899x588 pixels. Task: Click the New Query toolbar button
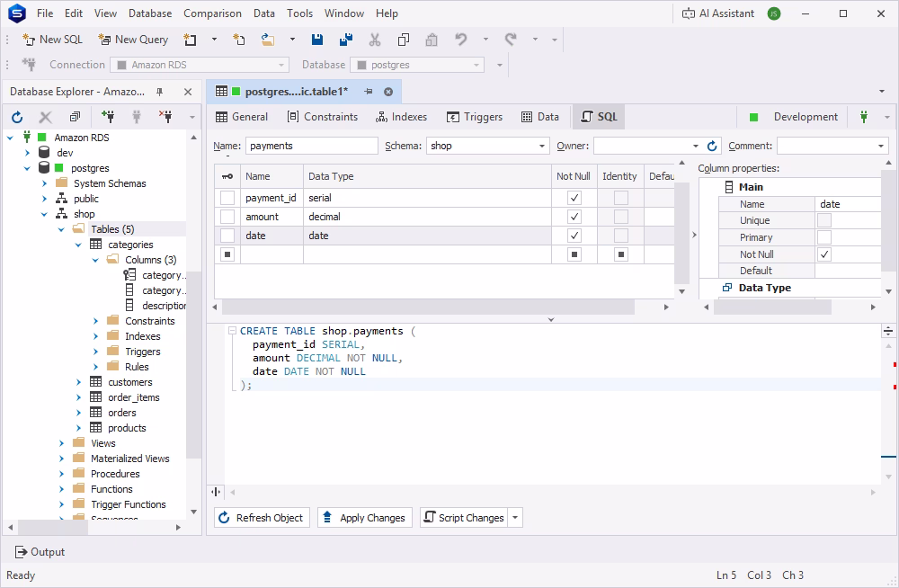pos(133,39)
